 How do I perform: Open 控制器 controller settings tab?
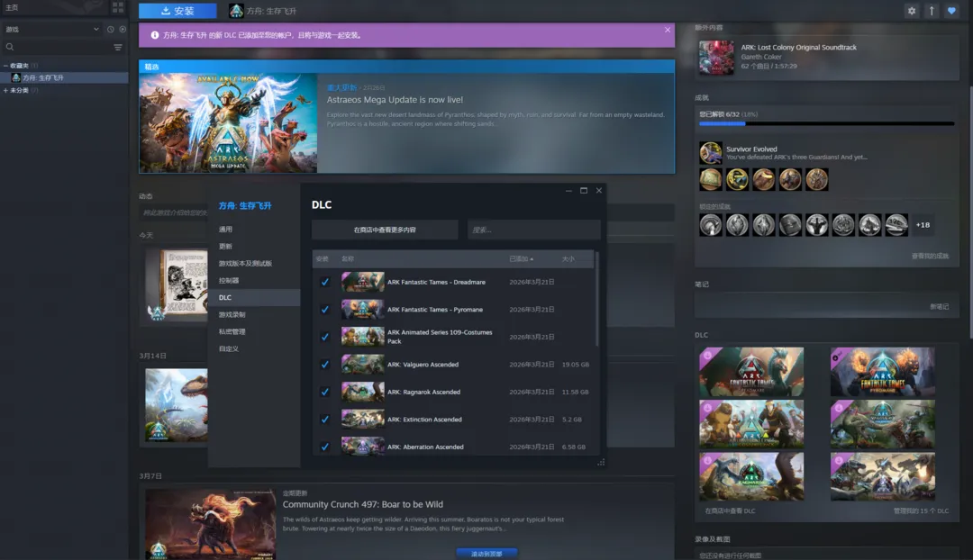click(229, 280)
